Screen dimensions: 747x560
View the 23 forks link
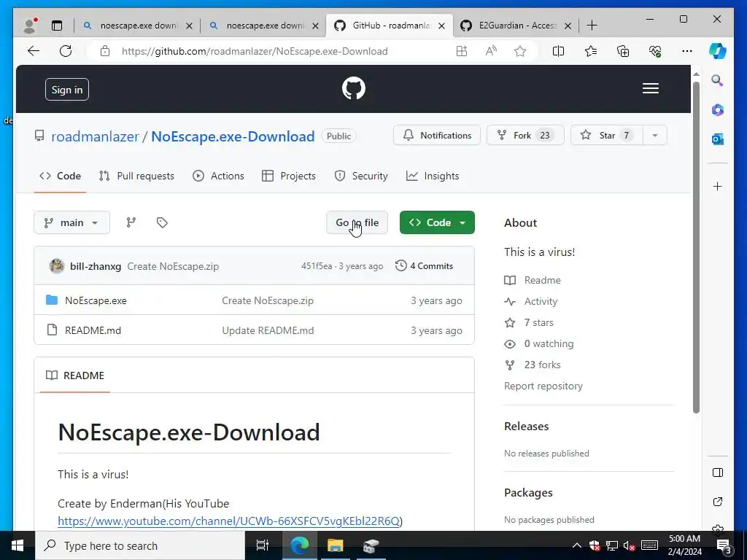[542, 365]
